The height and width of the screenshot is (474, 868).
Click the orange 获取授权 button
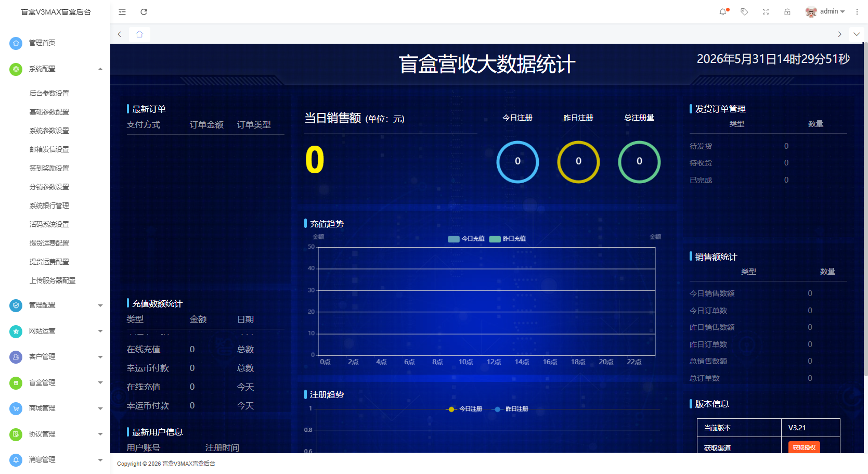pyautogui.click(x=804, y=447)
